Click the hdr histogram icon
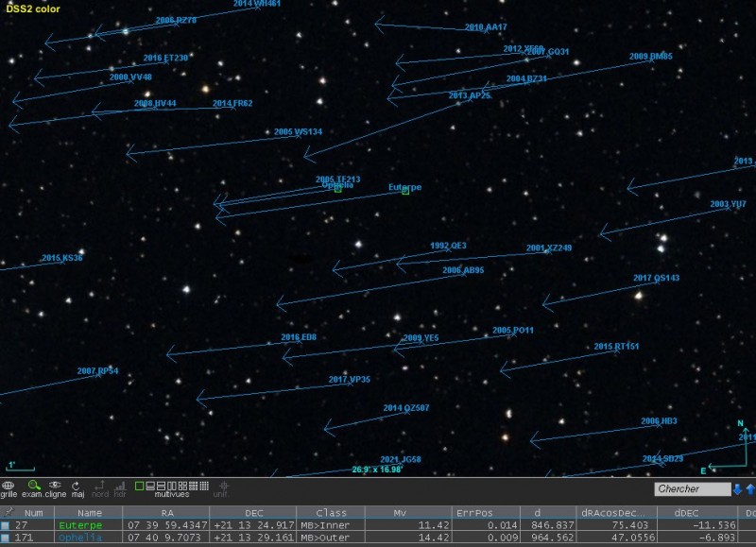 (120, 486)
